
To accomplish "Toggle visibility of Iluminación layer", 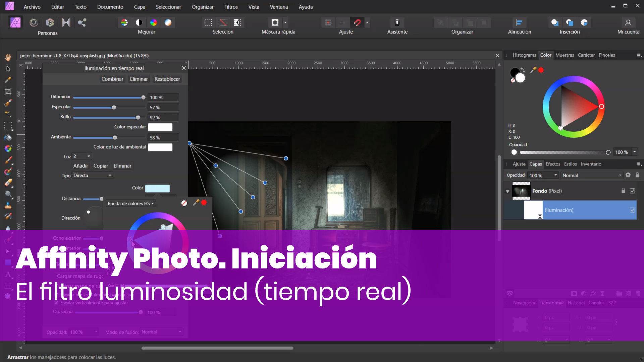I will [632, 210].
